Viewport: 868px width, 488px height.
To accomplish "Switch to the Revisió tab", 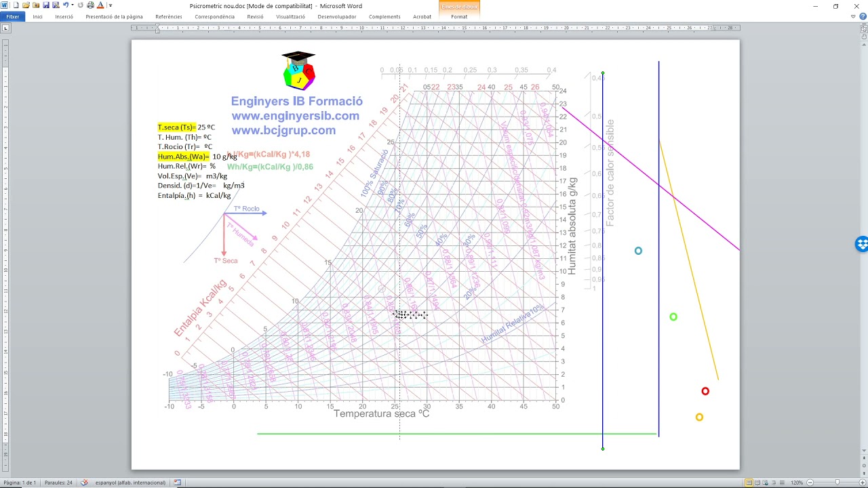I will 255,16.
